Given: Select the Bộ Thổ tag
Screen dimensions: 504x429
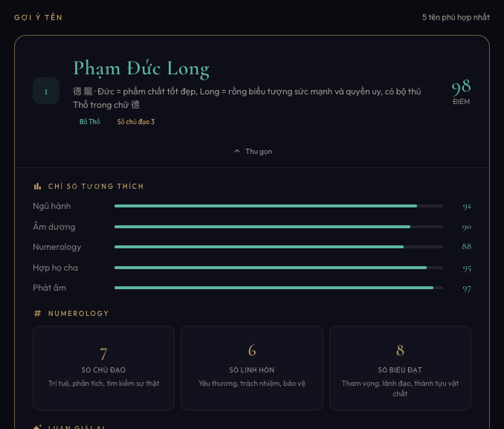Looking at the screenshot, I should point(90,121).
